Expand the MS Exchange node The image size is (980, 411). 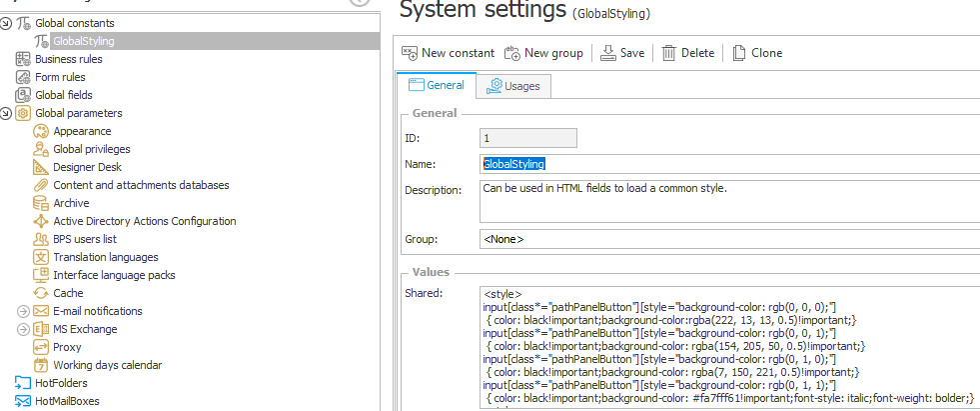click(x=23, y=329)
